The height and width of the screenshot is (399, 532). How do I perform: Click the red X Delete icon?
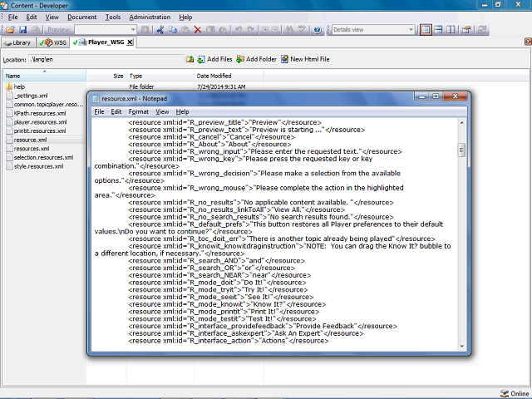click(x=198, y=30)
